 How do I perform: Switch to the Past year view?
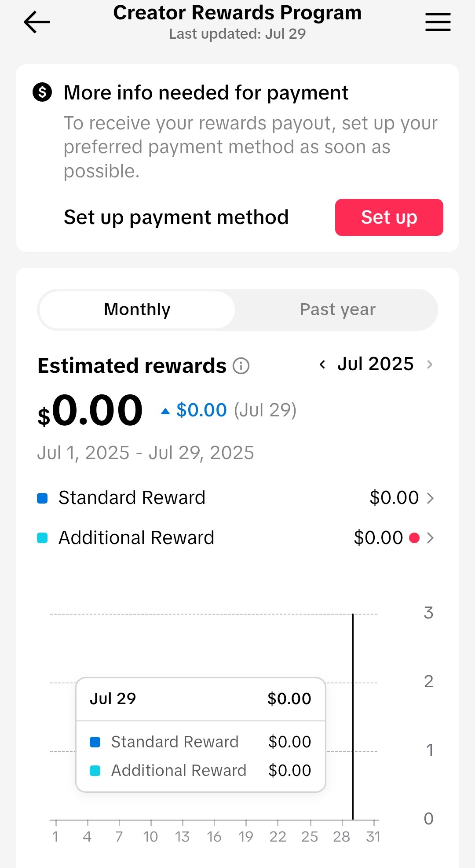[337, 309]
